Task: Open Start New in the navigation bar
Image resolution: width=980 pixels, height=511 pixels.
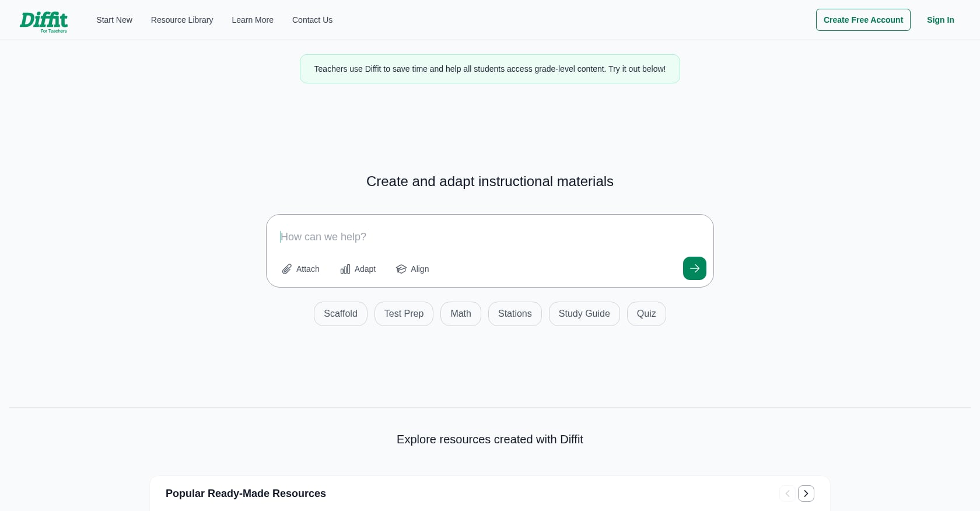Action: point(114,20)
